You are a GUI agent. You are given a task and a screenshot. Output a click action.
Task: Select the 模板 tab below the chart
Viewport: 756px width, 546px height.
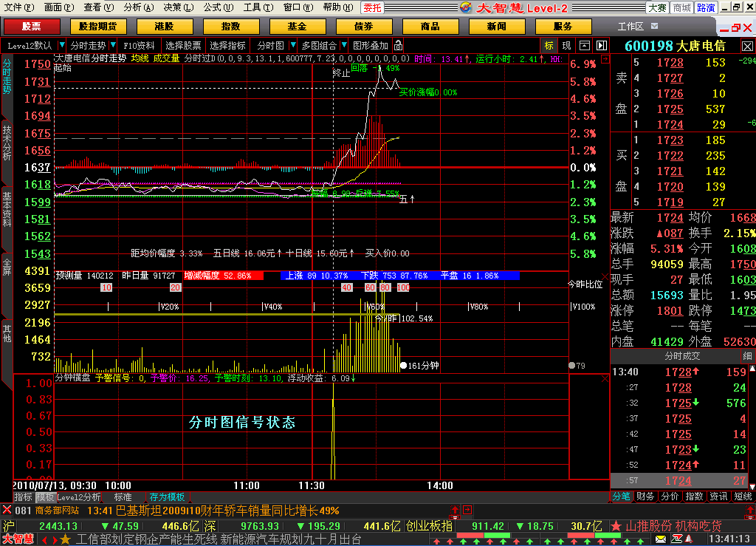[x=45, y=496]
